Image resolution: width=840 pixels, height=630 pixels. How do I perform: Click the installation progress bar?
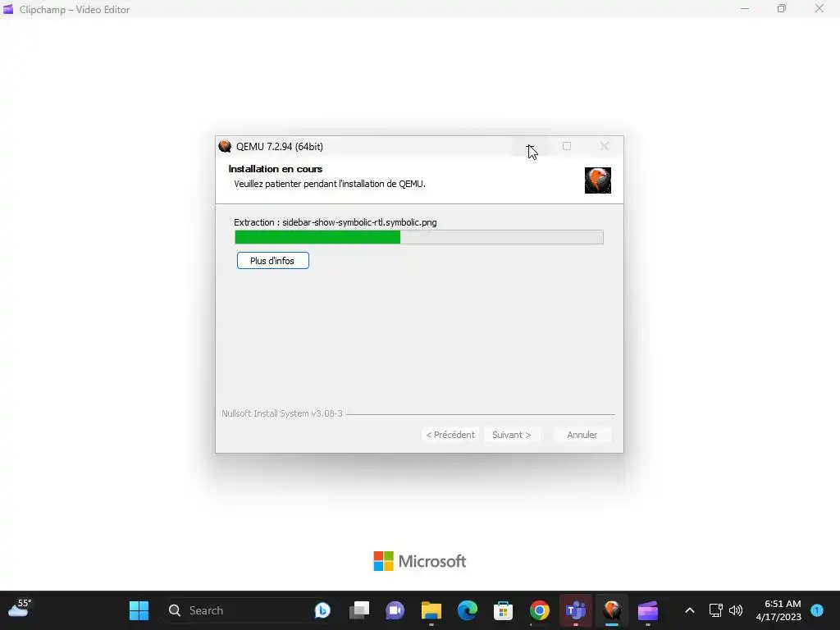point(419,237)
